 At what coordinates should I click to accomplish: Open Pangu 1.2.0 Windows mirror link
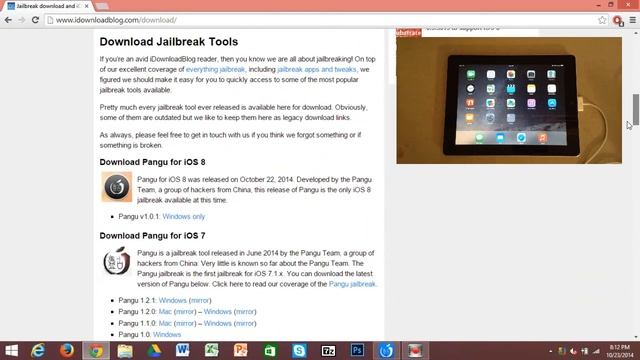point(245,312)
